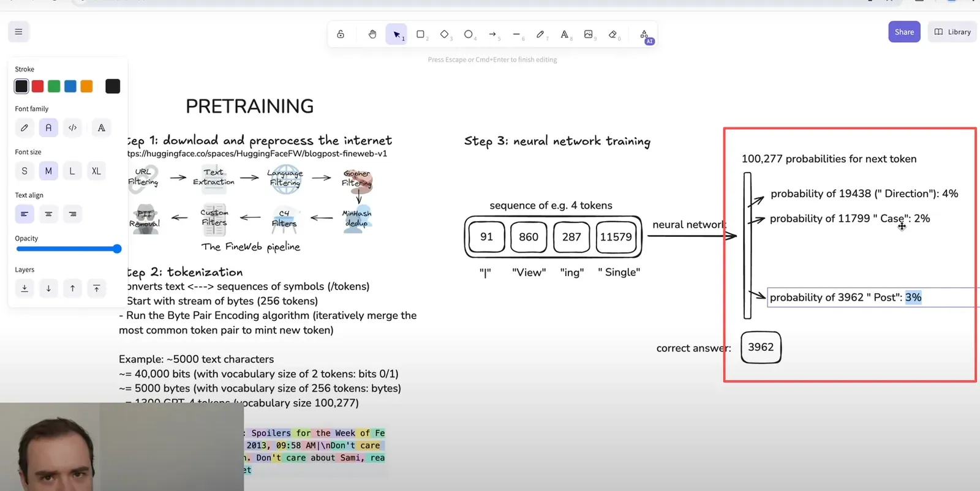Select the Hand panning tool
980x491 pixels.
coord(372,34)
